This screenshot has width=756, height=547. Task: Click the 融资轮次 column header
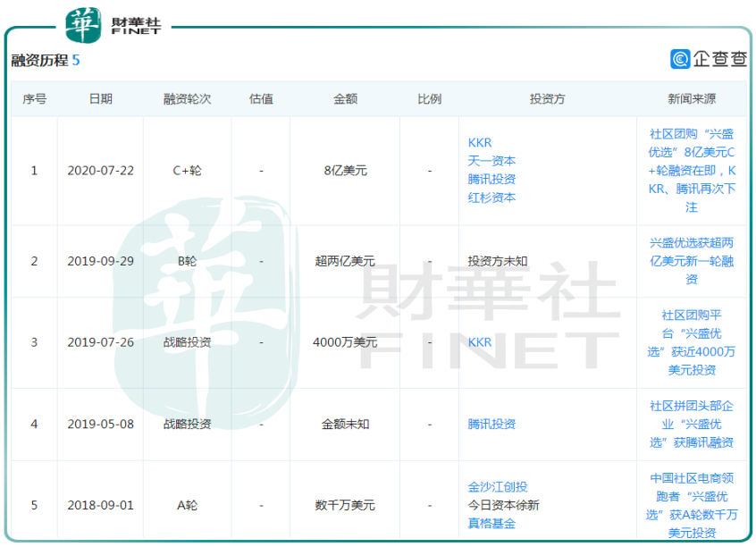(187, 99)
